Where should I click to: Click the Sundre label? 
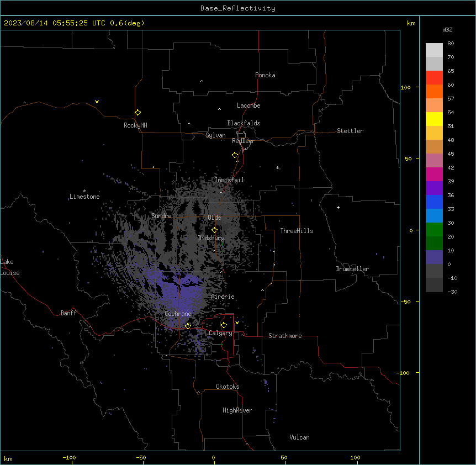[161, 216]
